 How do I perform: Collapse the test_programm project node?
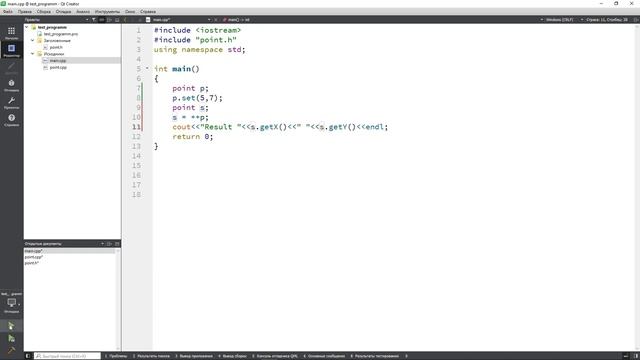coord(27,27)
